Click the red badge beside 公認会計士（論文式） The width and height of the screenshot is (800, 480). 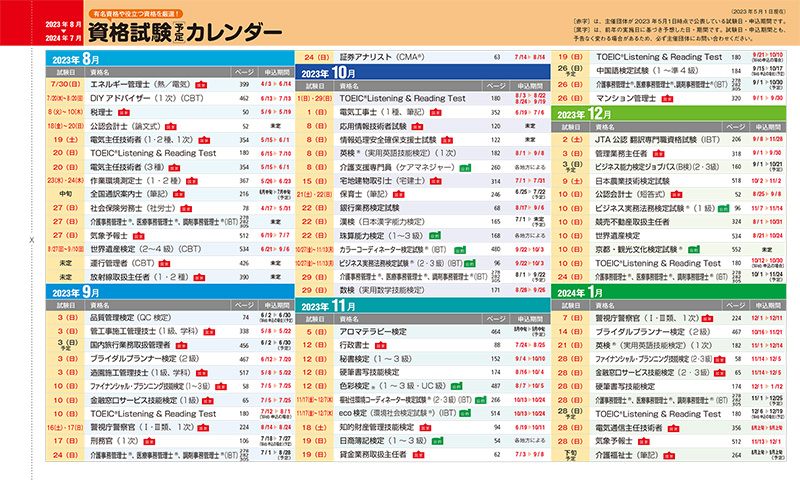pos(170,127)
